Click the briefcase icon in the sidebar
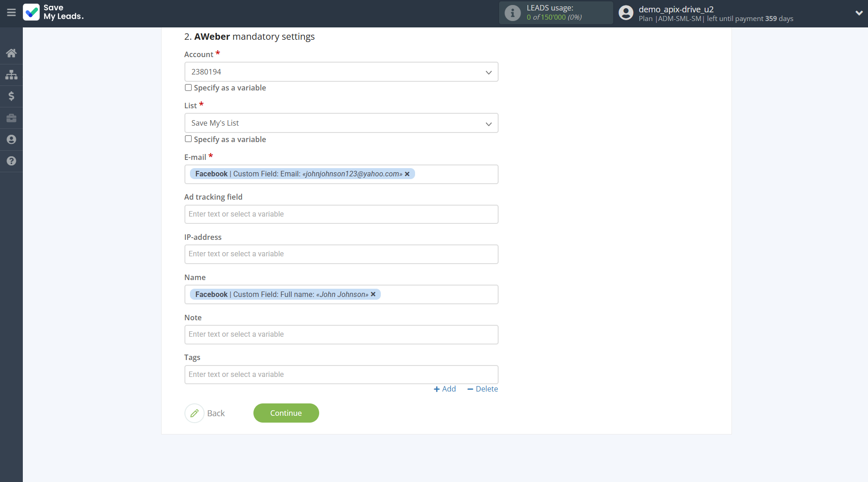 point(11,118)
